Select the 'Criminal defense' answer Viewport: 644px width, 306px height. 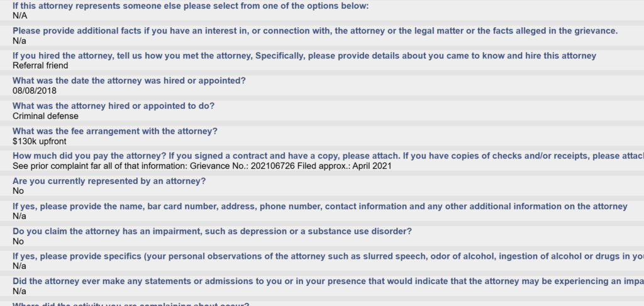point(45,116)
